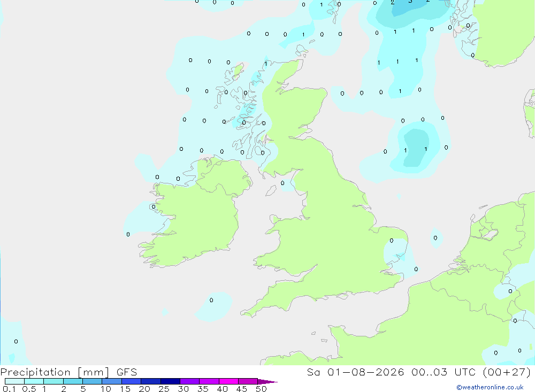Pick the legend swatch between 0.1 and 0.5
The image size is (535, 392).
coord(14,381)
